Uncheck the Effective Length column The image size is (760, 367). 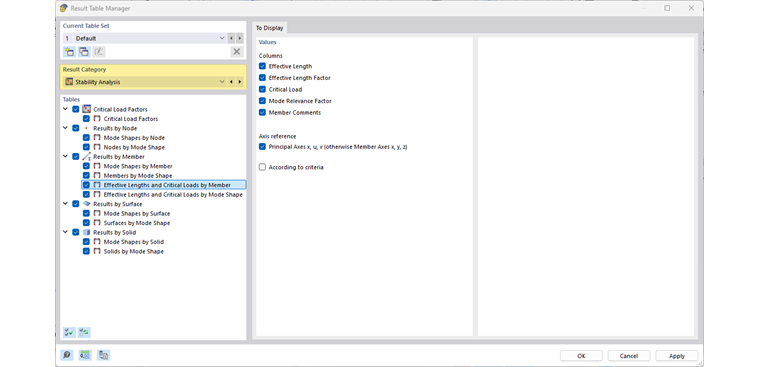point(262,66)
